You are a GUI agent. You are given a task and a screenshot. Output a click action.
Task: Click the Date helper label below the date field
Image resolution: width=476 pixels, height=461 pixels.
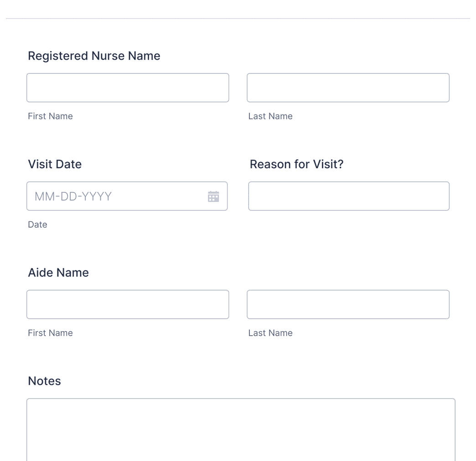(37, 224)
